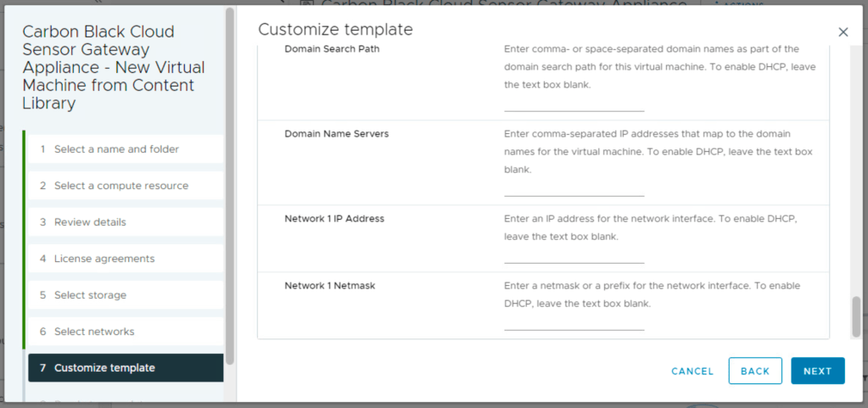Proceed with the NEXT button

point(817,371)
